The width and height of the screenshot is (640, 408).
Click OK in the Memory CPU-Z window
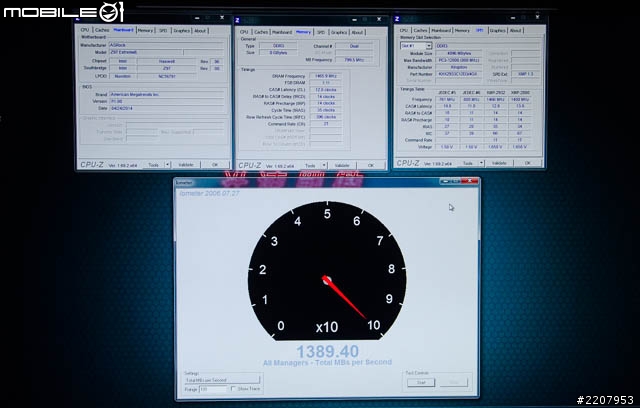pyautogui.click(x=371, y=166)
